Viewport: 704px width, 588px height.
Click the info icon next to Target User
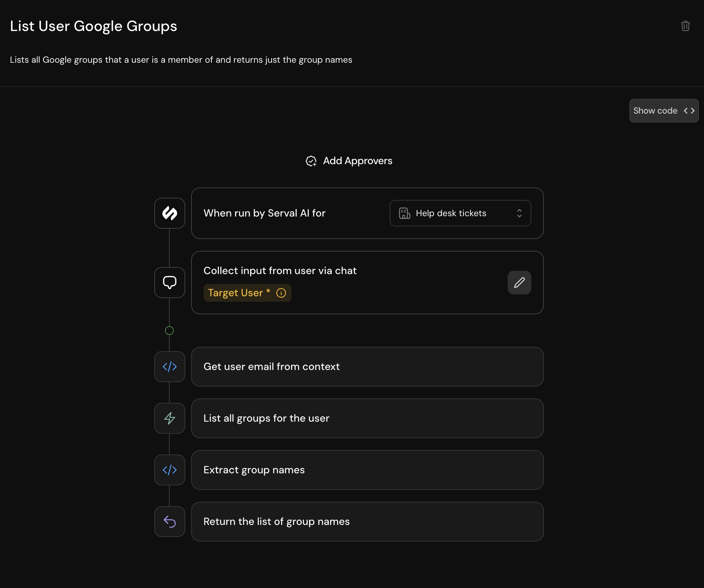[x=281, y=293]
